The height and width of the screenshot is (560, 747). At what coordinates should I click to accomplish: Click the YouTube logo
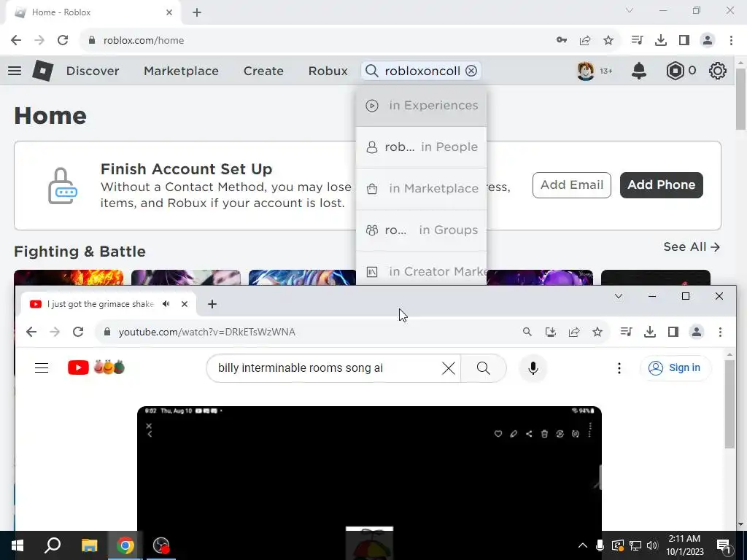[96, 367]
